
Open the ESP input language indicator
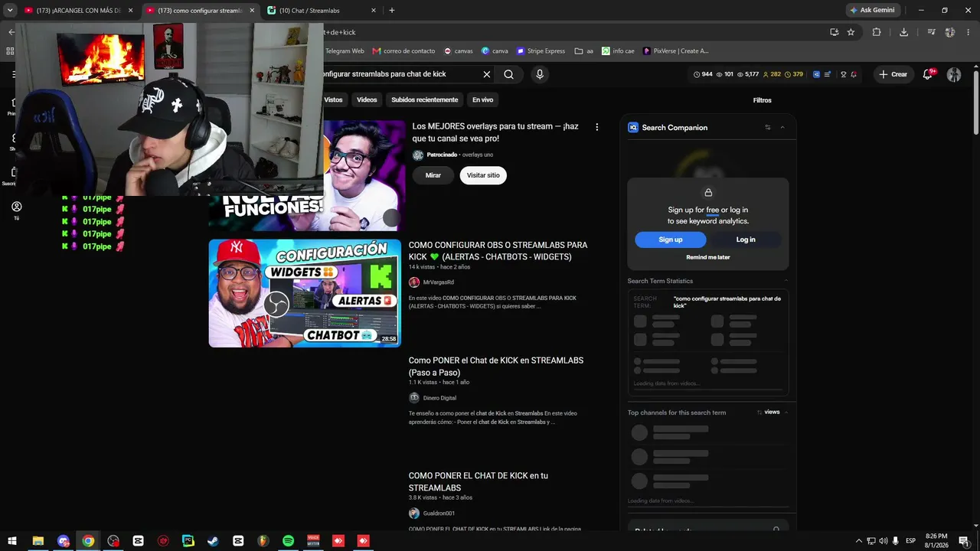click(x=910, y=541)
